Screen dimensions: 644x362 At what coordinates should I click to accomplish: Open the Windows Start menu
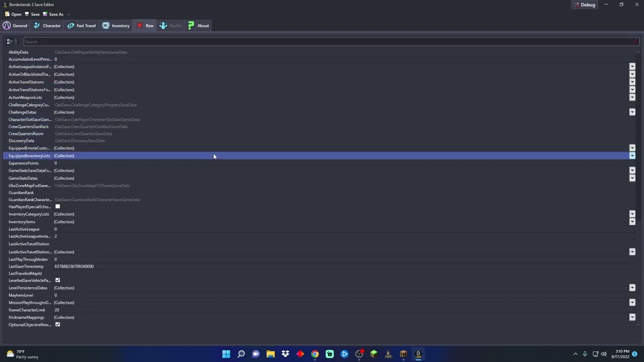click(226, 354)
